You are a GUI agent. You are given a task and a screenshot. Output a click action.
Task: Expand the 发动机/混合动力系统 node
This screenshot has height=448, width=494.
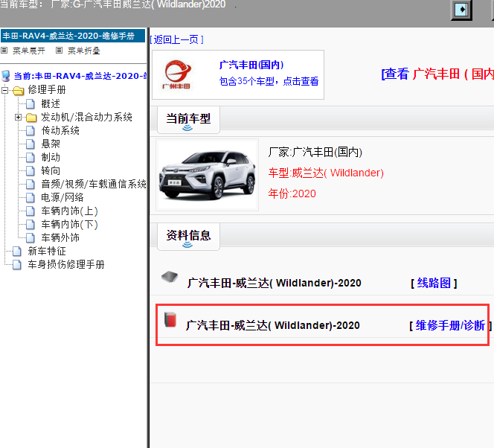point(19,117)
